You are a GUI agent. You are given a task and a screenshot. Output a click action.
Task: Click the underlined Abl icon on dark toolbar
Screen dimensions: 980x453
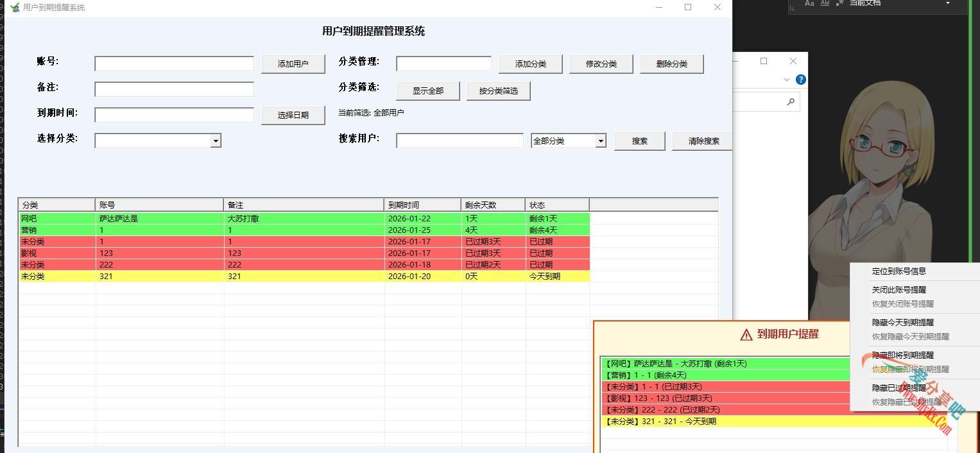[x=825, y=3]
